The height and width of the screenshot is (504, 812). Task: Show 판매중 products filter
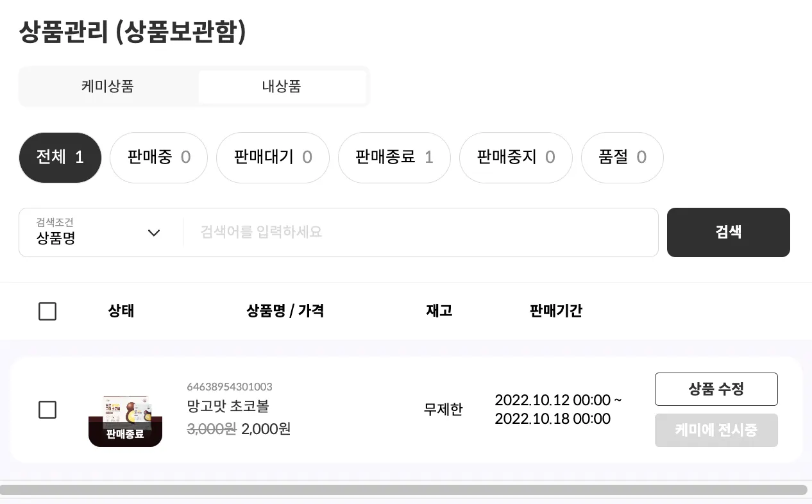tap(158, 158)
